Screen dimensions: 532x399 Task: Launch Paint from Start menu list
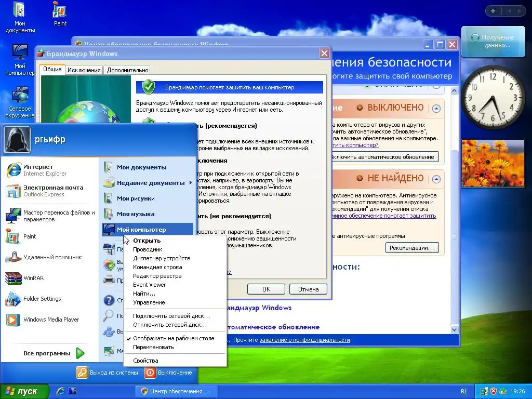point(21,236)
